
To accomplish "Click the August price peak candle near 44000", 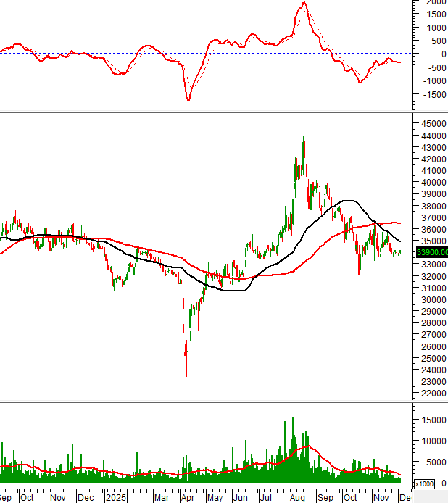I will (x=303, y=140).
